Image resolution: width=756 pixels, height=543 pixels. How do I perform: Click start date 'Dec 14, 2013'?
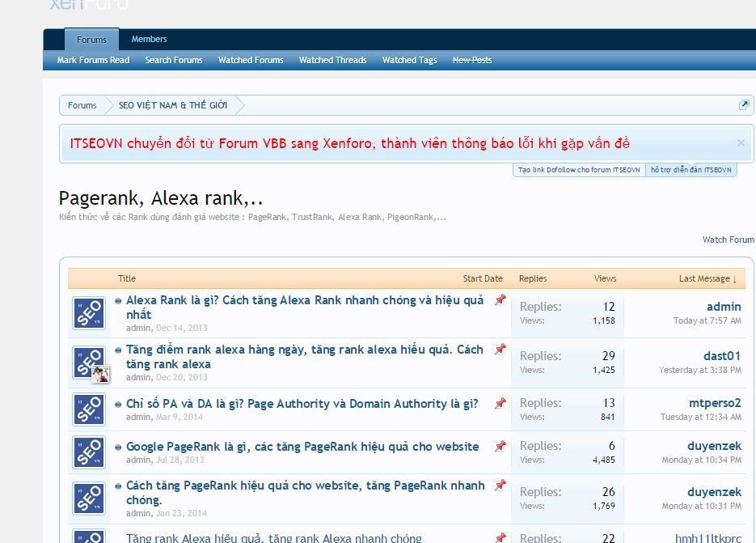182,329
